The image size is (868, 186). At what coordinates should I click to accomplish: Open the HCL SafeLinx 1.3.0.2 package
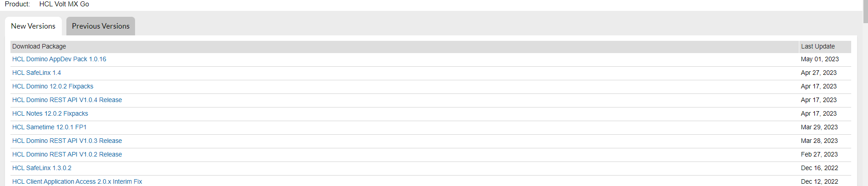42,168
